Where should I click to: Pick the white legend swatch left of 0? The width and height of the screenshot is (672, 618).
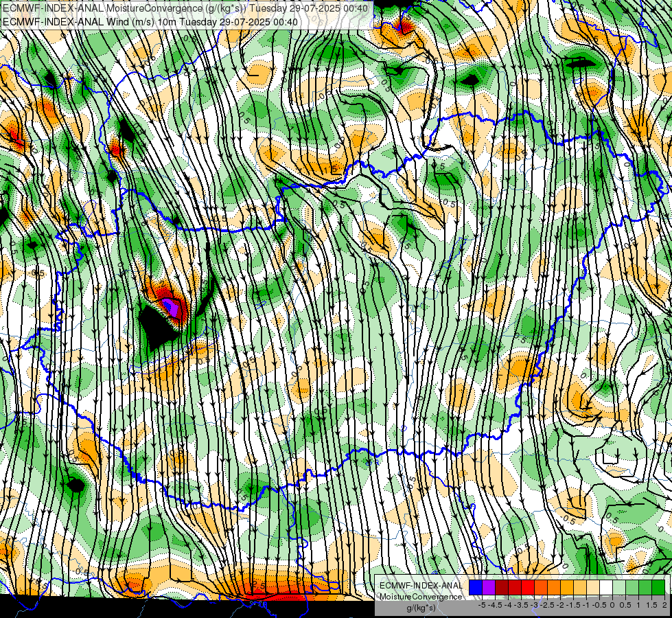click(x=606, y=588)
